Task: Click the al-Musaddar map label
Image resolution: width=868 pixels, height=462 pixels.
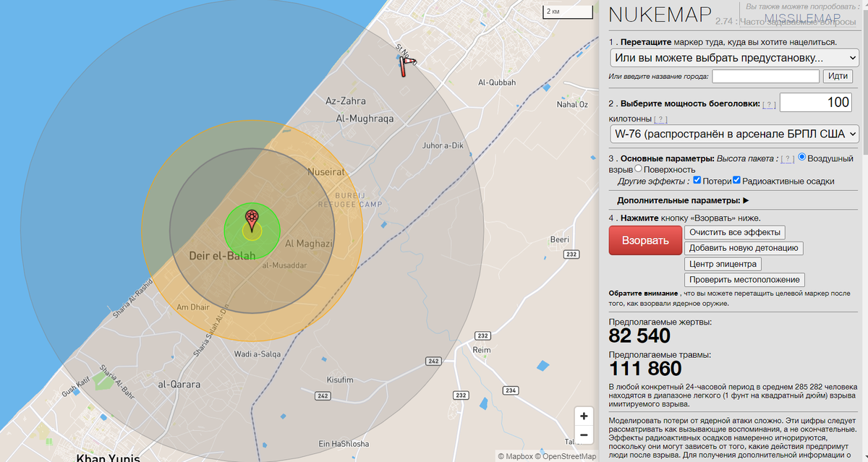Action: click(x=284, y=265)
